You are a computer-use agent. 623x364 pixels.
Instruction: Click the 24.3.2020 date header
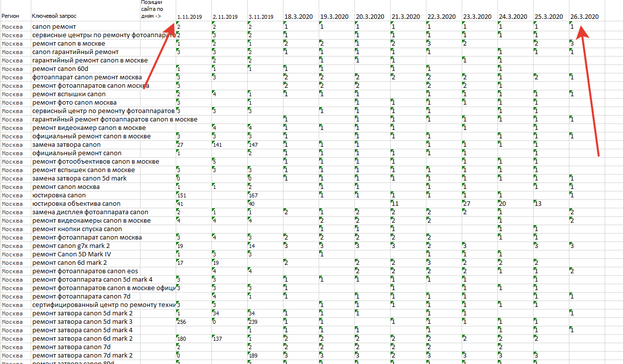pos(513,17)
